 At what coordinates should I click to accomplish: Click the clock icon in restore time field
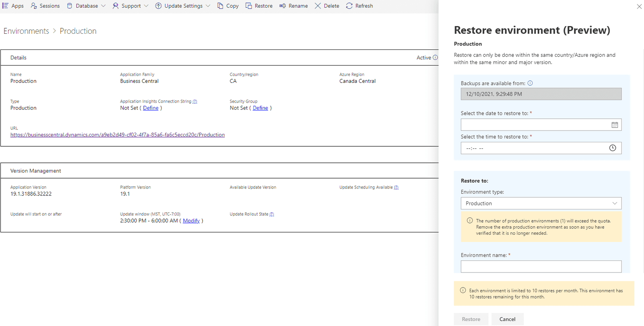coord(612,148)
